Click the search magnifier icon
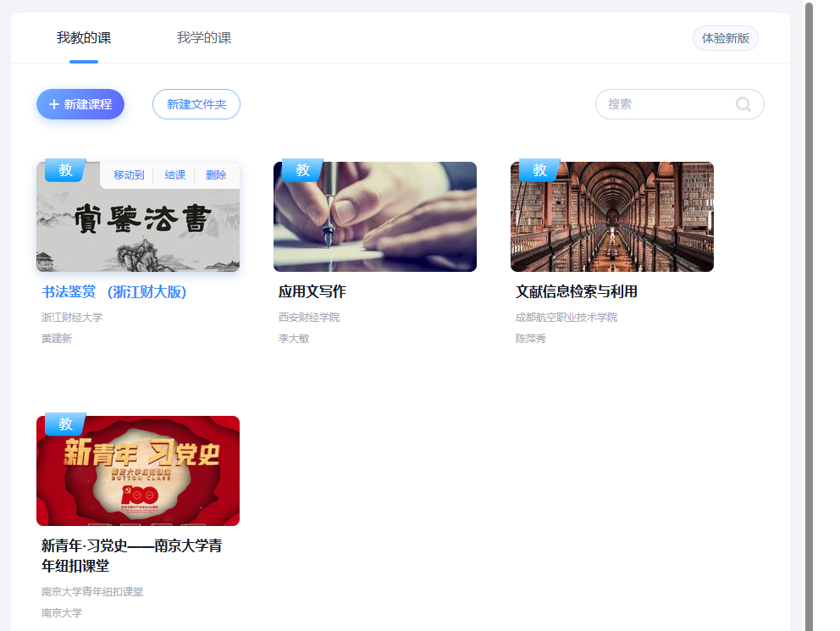 click(x=743, y=104)
